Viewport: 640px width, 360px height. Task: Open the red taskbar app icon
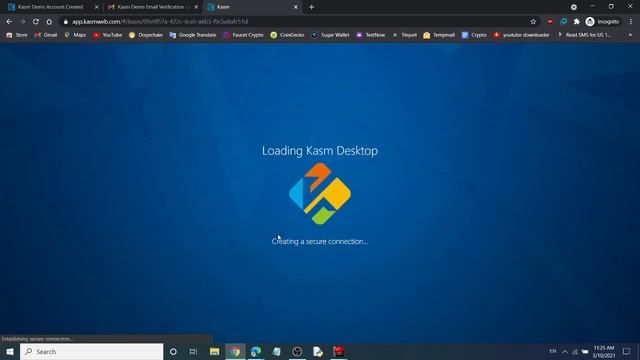pyautogui.click(x=339, y=351)
